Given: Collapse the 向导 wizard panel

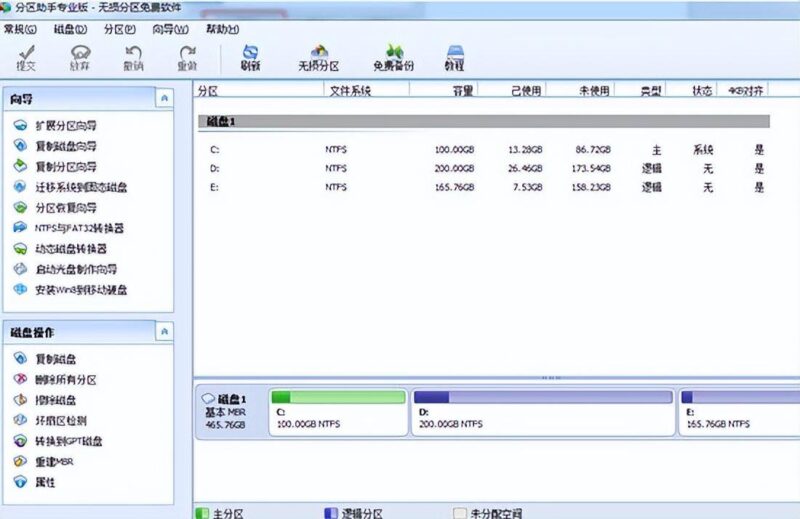Looking at the screenshot, I should (x=164, y=98).
